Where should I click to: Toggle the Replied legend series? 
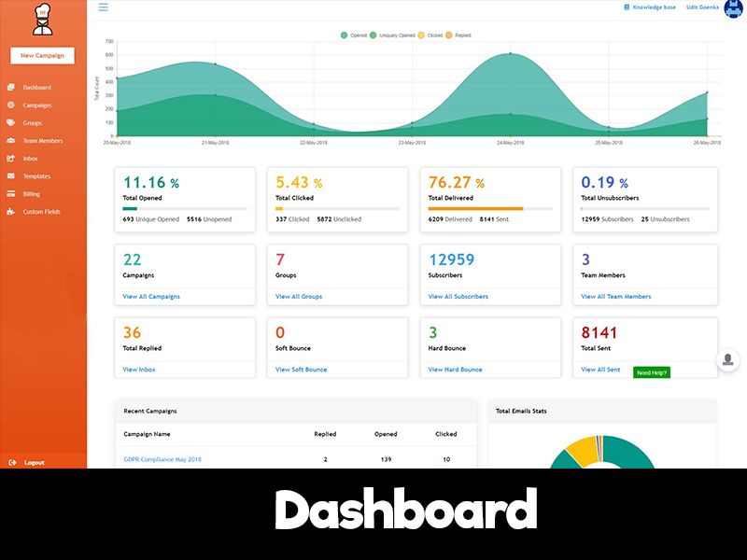point(458,35)
